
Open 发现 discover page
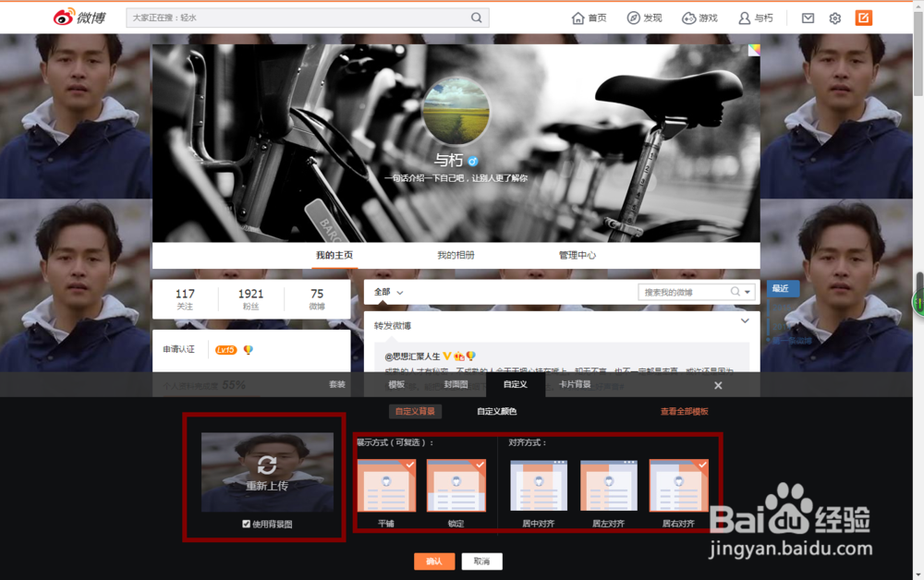click(x=644, y=18)
